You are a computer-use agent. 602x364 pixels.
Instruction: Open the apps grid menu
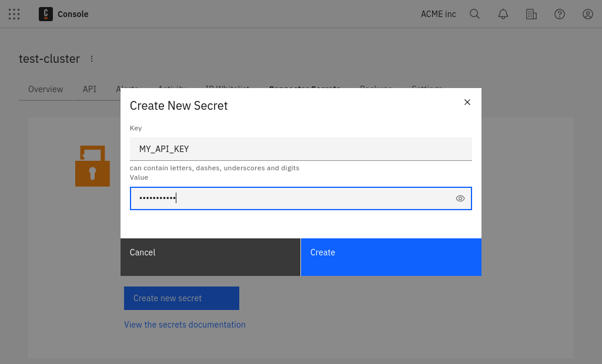point(14,14)
